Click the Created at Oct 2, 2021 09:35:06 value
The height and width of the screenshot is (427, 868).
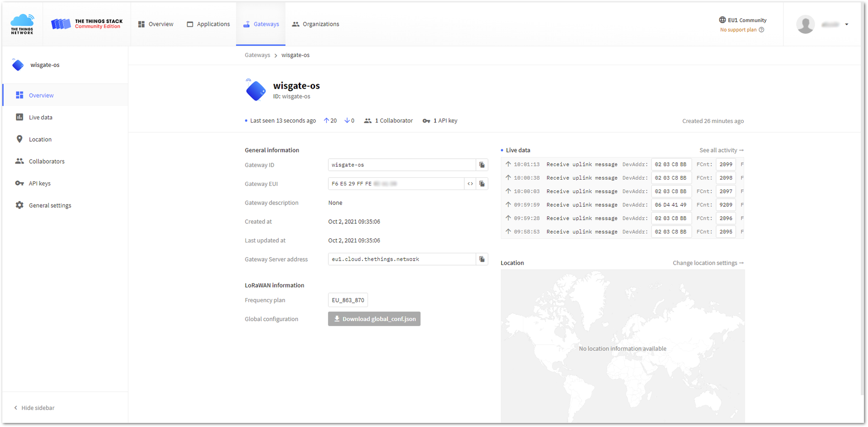[x=354, y=222]
